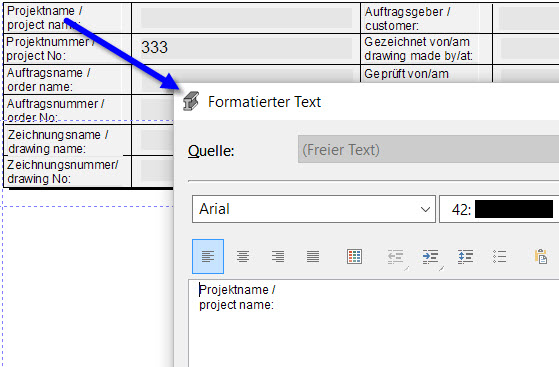Click the Zeichnungsname / drawing name label
Image resolution: width=559 pixels, height=367 pixels.
(58, 142)
